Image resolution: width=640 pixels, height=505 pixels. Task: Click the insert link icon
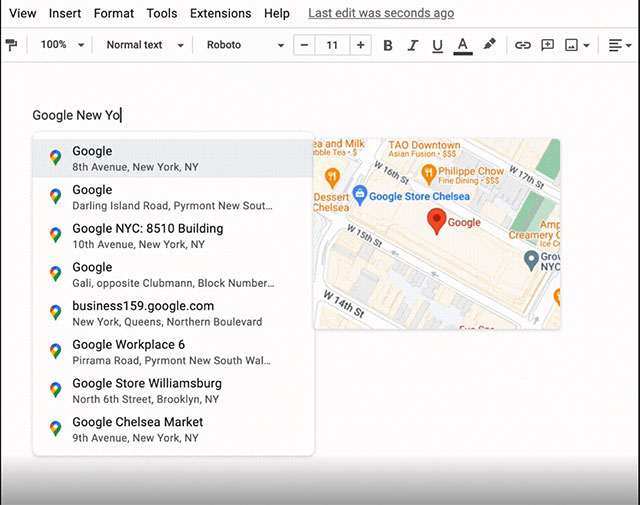[522, 45]
